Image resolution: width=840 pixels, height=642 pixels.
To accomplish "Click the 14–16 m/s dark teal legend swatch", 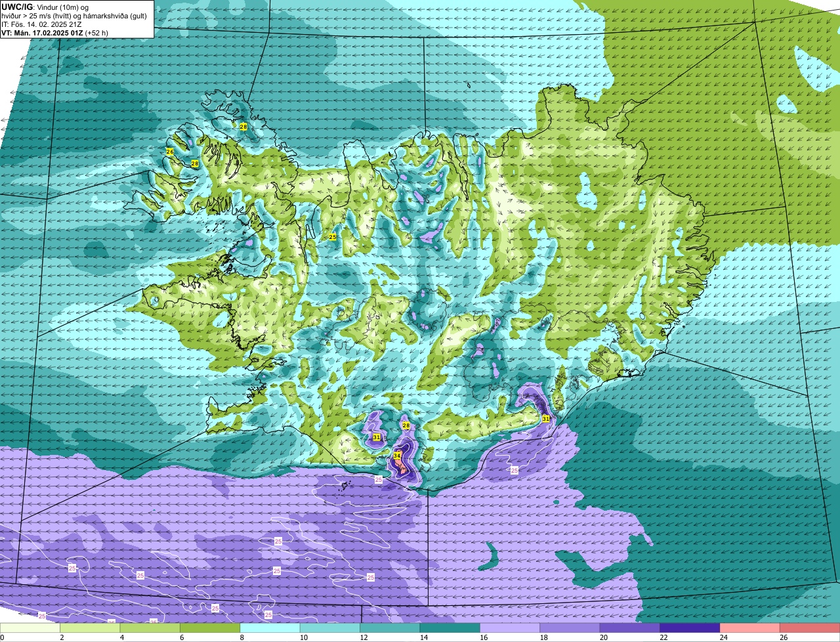I will pos(450,628).
